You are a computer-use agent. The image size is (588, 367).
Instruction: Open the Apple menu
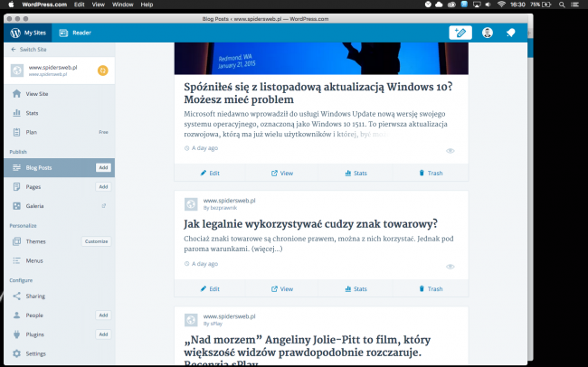(x=11, y=5)
